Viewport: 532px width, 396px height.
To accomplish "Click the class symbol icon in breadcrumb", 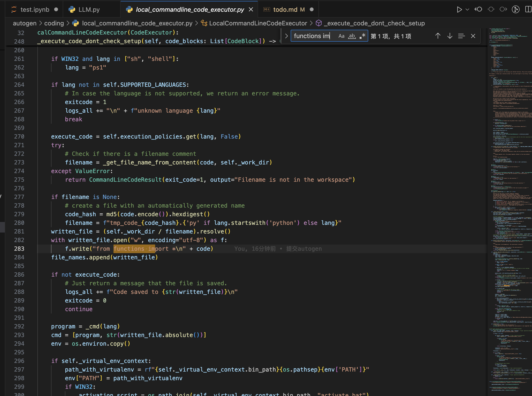I will coord(204,23).
